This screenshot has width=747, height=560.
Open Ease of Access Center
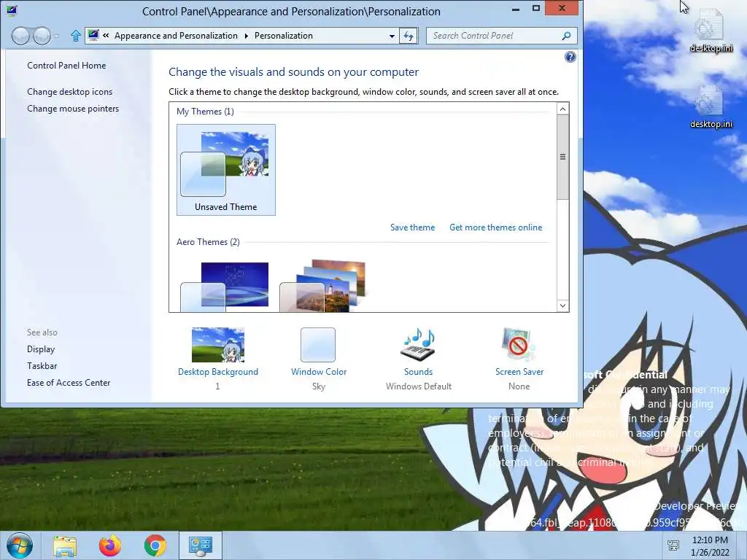[x=69, y=382]
